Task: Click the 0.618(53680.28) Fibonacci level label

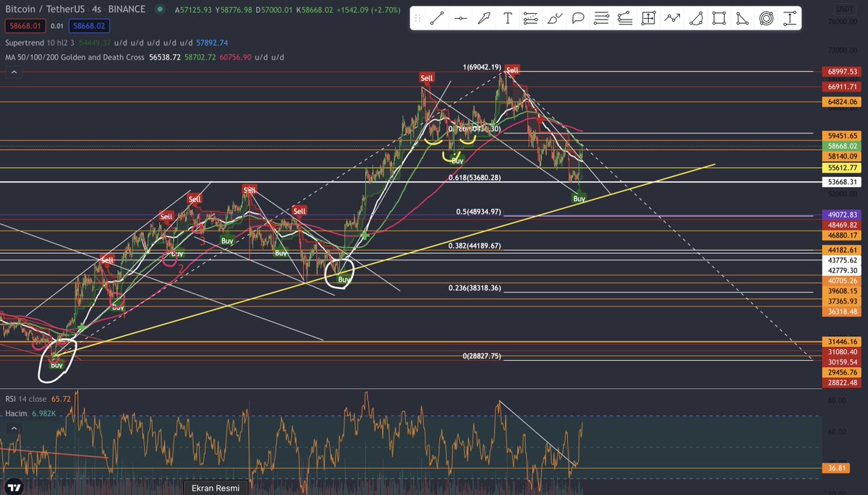Action: coord(475,178)
